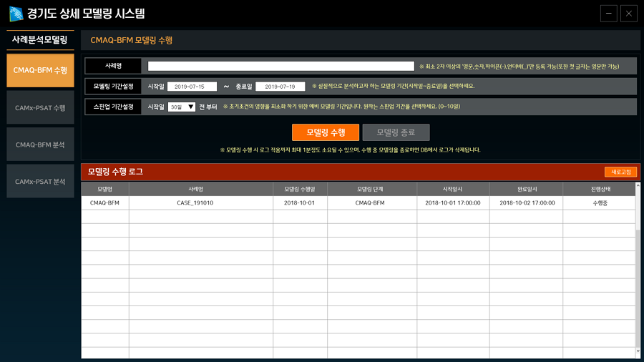Select the 사례분석모델링 tab header
644x362 pixels.
tap(40, 40)
